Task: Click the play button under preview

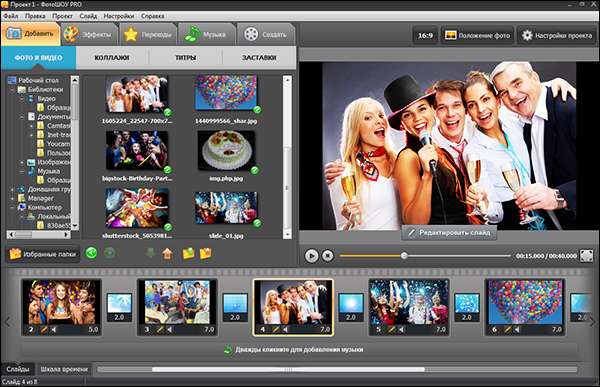Action: (311, 256)
